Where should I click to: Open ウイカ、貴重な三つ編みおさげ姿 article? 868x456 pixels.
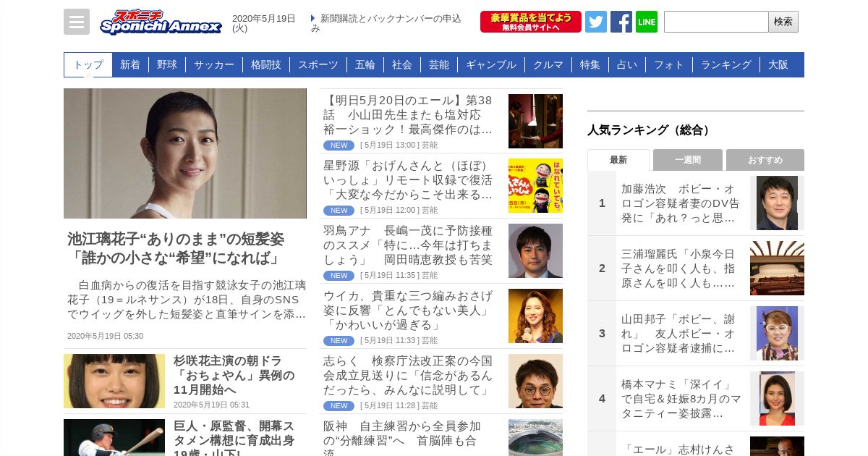point(408,311)
